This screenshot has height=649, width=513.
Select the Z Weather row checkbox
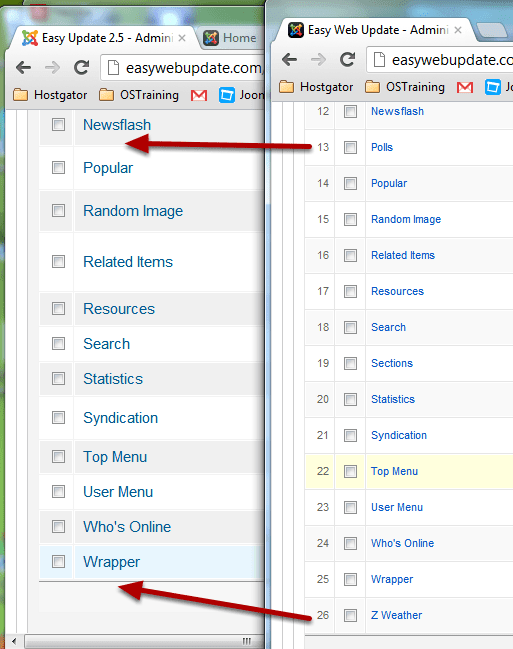point(350,615)
